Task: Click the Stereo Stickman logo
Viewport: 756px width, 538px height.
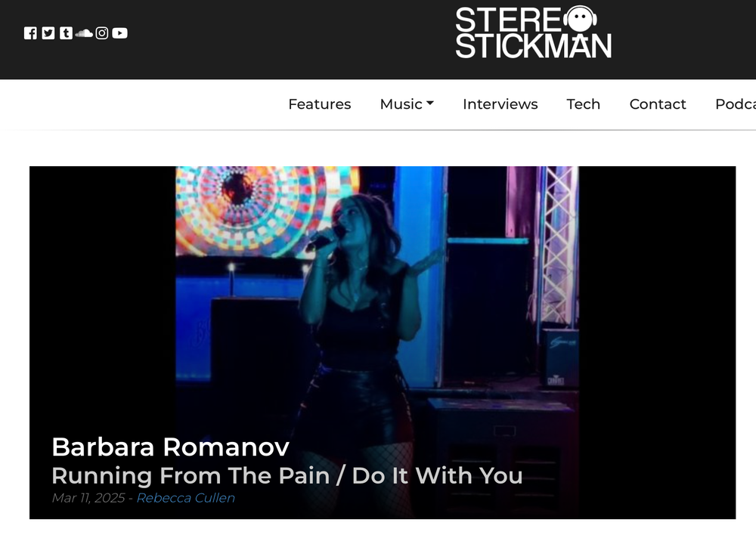Action: (533, 32)
